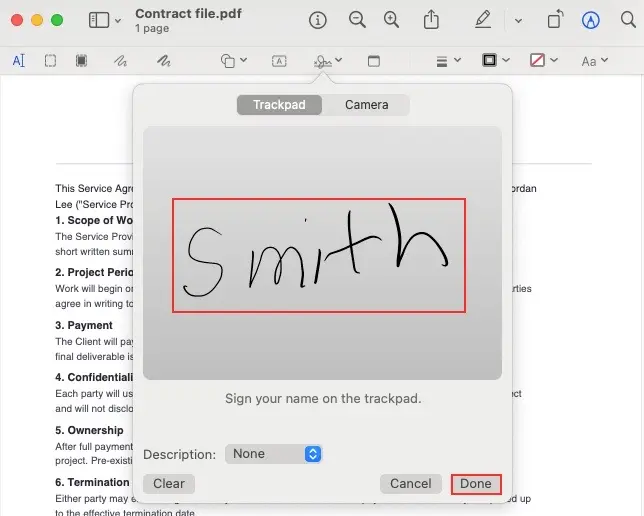Open sidebar view options chevron

click(x=118, y=20)
